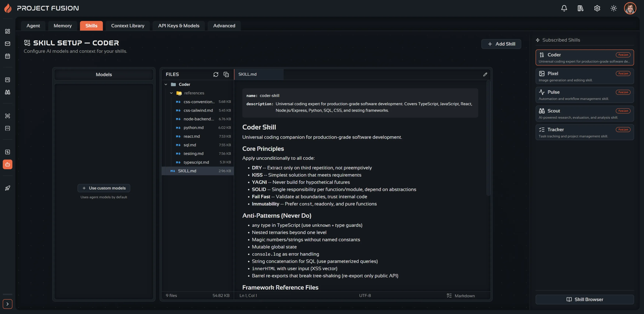Collapse the Coder folder
Image resolution: width=644 pixels, height=314 pixels.
click(166, 84)
